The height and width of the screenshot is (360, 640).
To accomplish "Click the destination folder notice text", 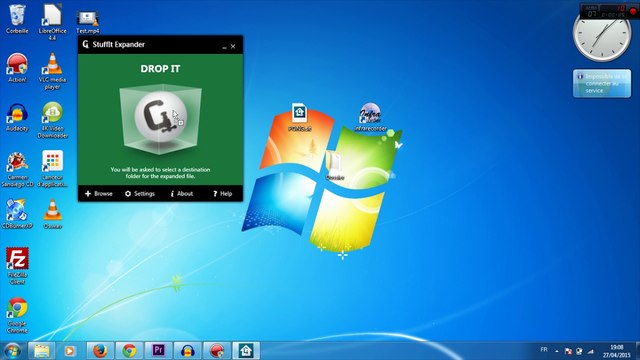I will tap(160, 173).
